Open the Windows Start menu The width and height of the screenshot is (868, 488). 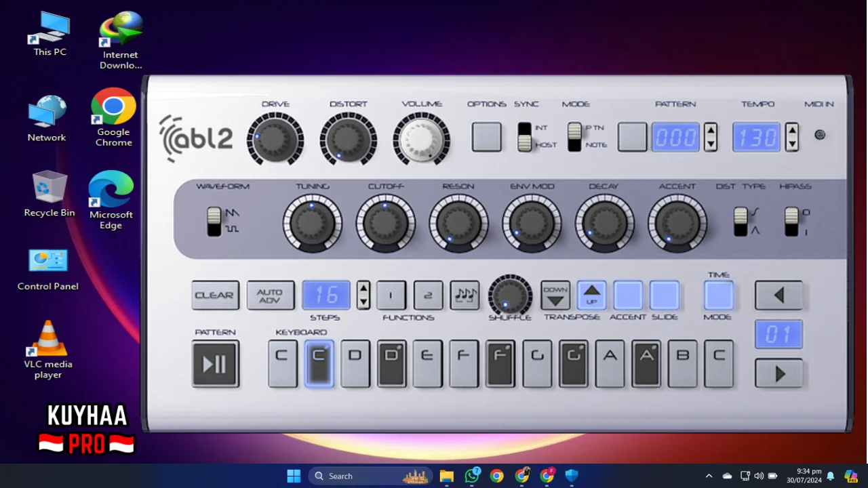point(294,476)
